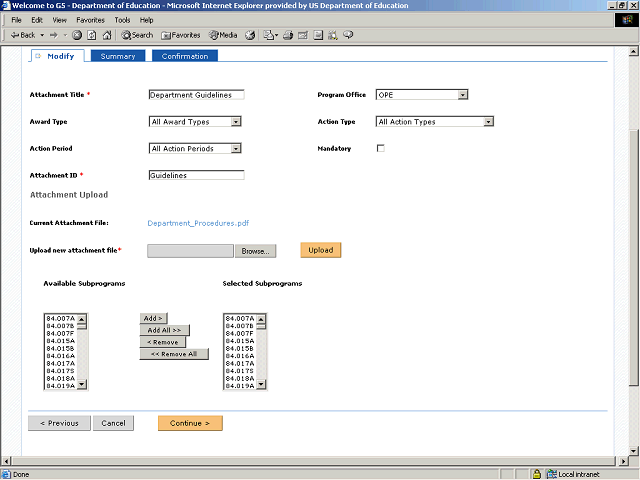
Task: Click the Add > button
Action: [153, 318]
